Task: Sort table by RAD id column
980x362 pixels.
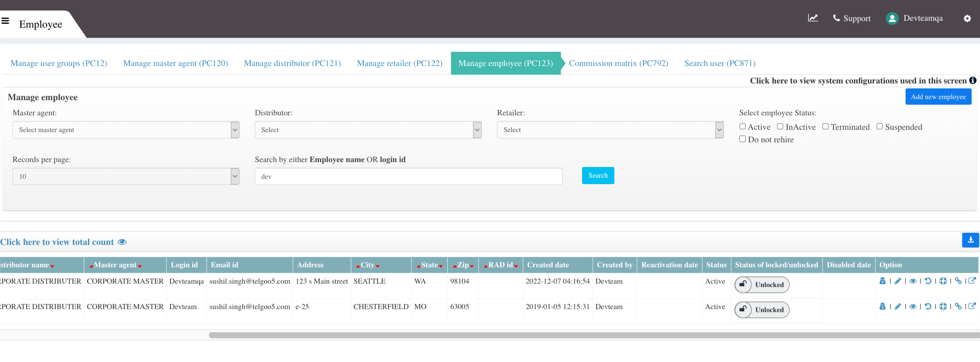Action: [501, 265]
